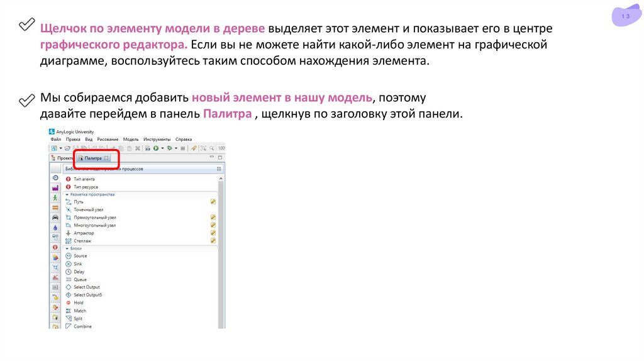This screenshot has height=361, width=644.
Task: Click the Delete X toolbar icon
Action: pyautogui.click(x=138, y=148)
